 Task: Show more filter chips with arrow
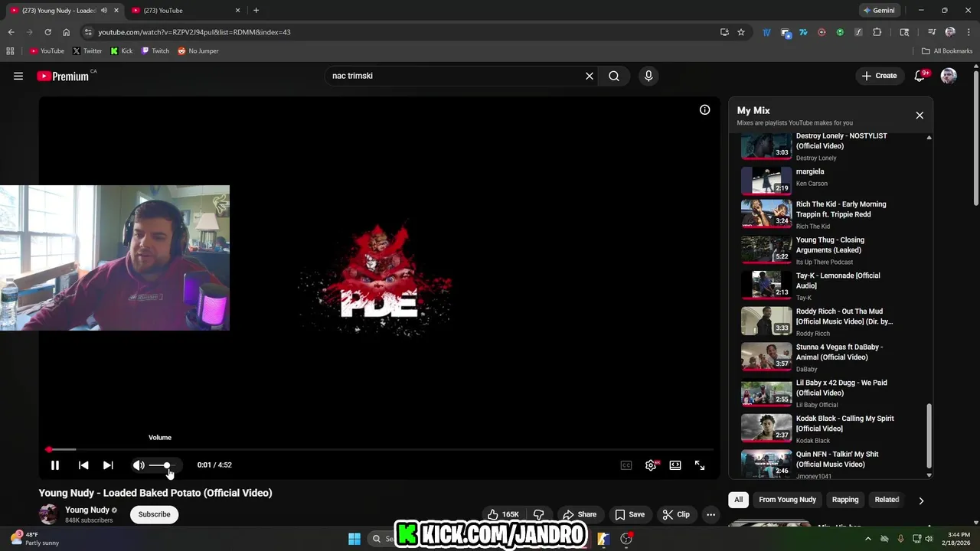click(921, 500)
